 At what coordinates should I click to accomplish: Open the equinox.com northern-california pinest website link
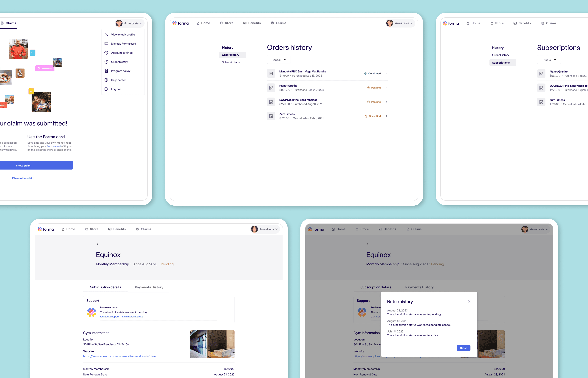(120, 356)
